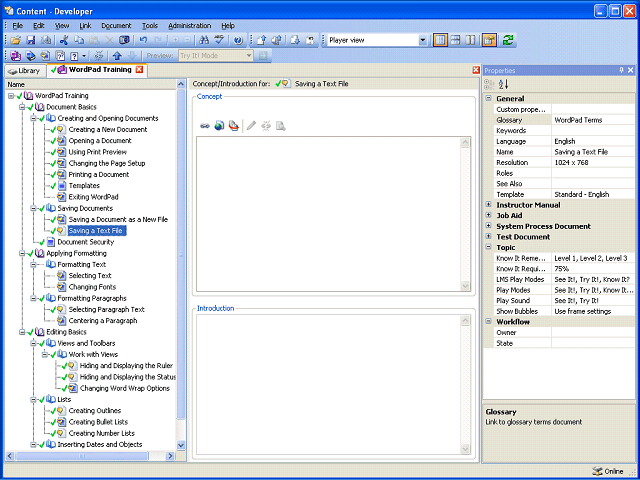Select Document Security in the tree
This screenshot has height=480, width=640.
click(85, 242)
